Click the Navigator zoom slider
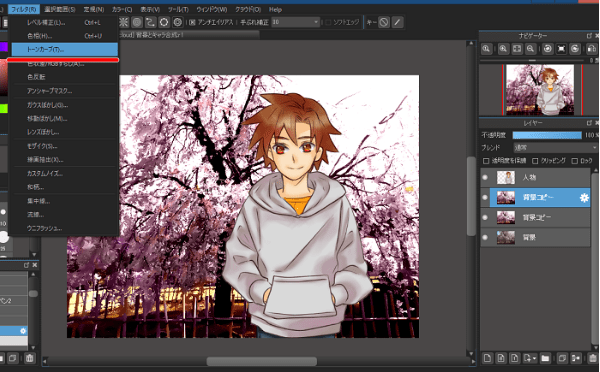 point(532,60)
